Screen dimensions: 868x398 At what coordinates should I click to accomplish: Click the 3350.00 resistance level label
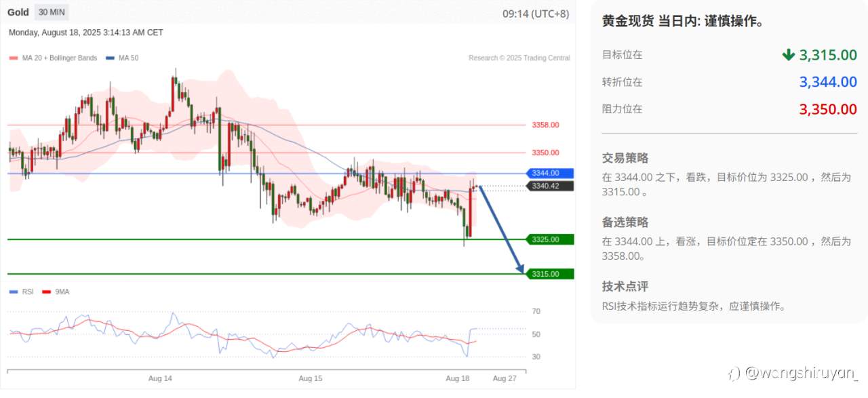545,153
